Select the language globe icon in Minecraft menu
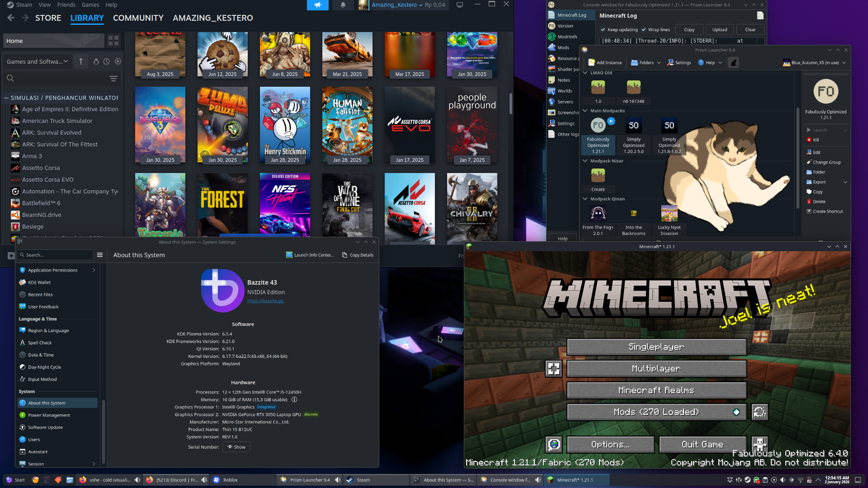The width and height of the screenshot is (868, 488). pos(554,444)
